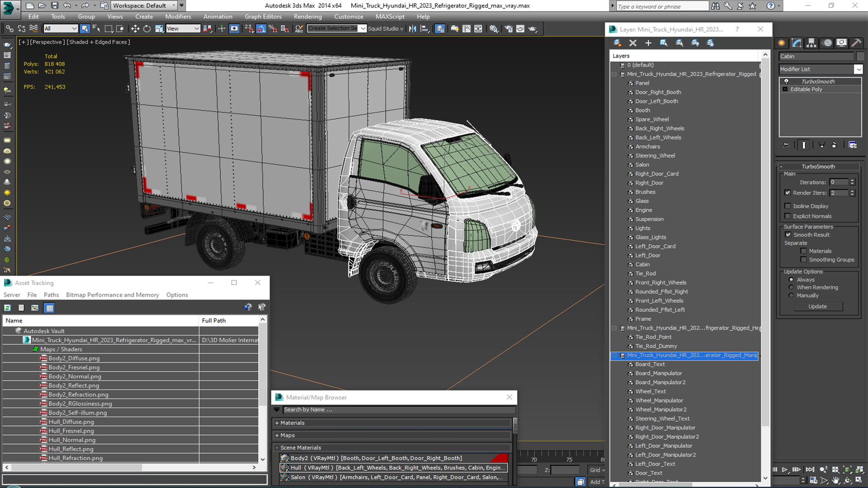Open the Hierarchy command panel tab
This screenshot has width=868, height=488.
811,43
